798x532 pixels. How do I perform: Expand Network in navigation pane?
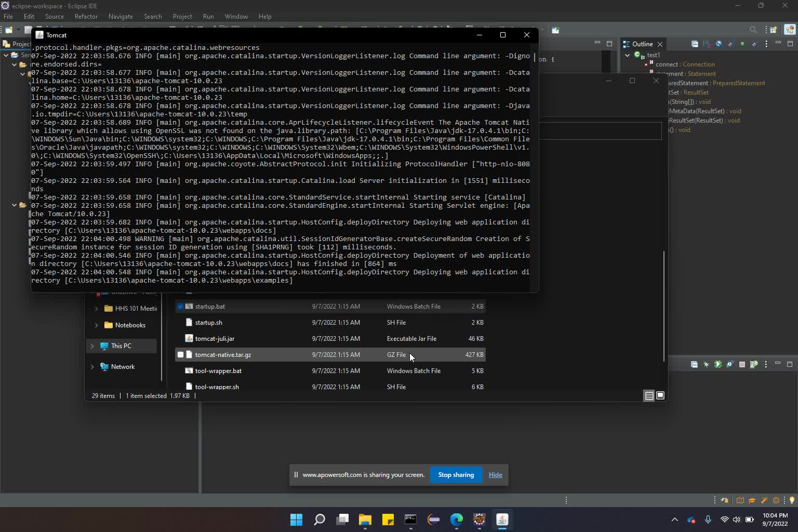coord(92,367)
